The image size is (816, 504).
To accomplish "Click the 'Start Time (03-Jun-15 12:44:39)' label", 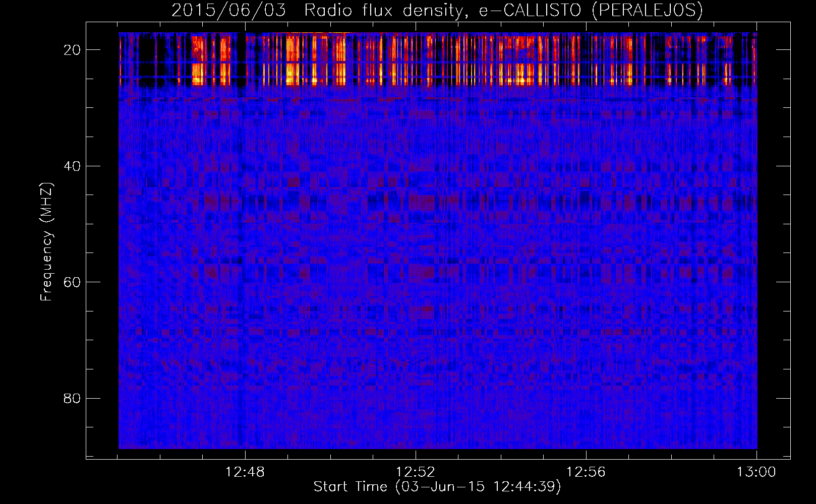I will [x=437, y=487].
